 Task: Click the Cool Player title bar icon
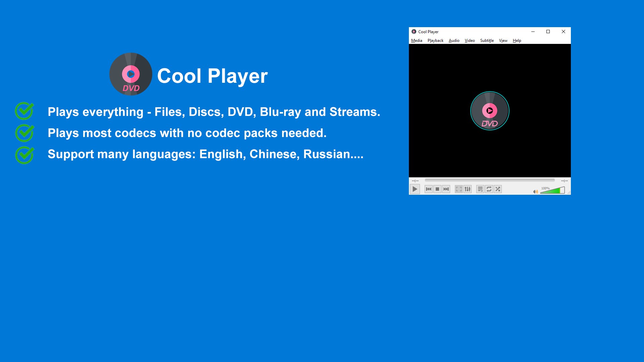[x=414, y=32]
